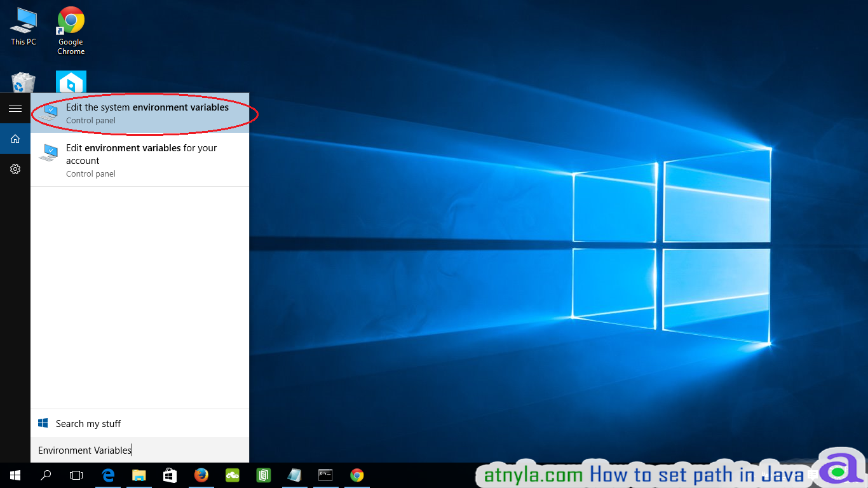Screen dimensions: 868x488
Task: Open Microsoft Edge from the taskbar
Action: point(108,475)
